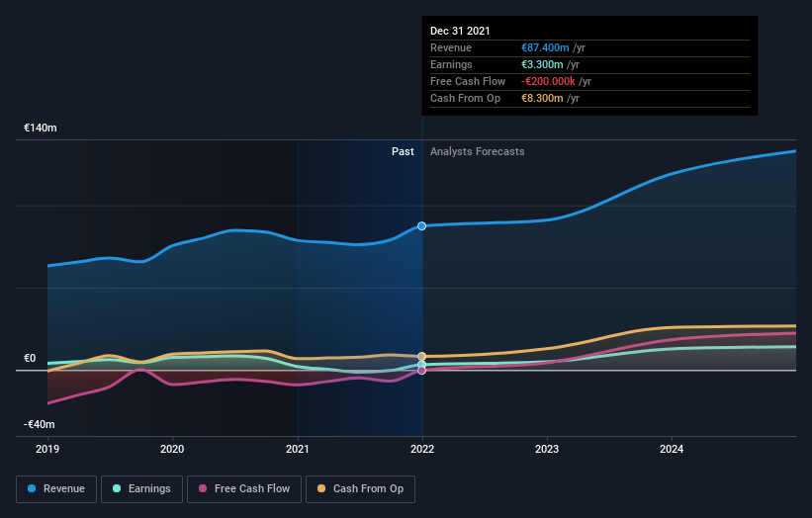Click the 2022 x-axis label
The width and height of the screenshot is (812, 518).
point(422,449)
